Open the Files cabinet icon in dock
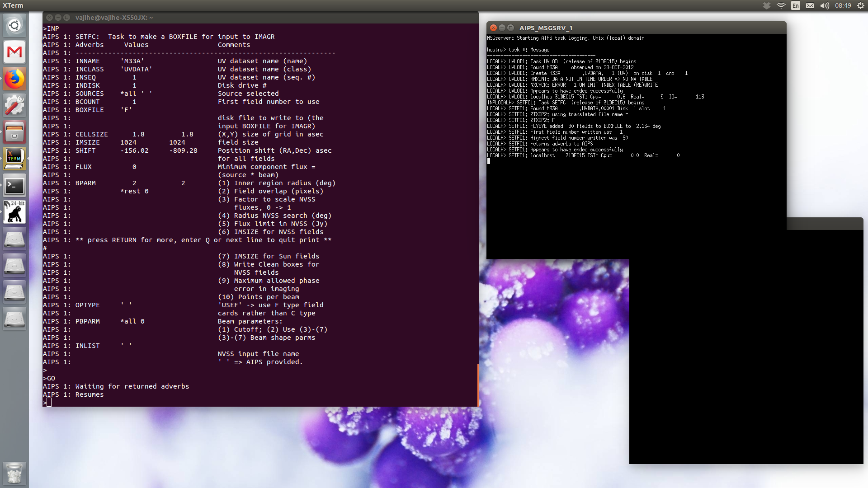The width and height of the screenshot is (868, 488). click(x=14, y=132)
